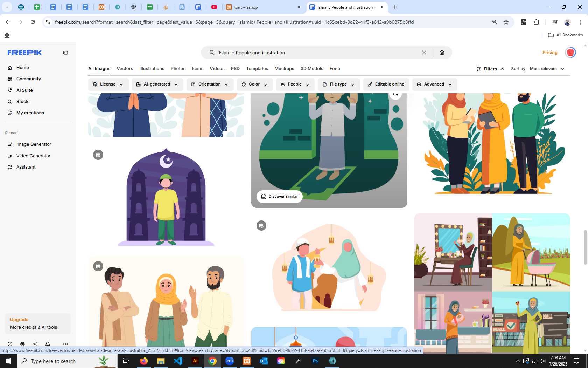Click Upgrade for more credits
The image size is (588, 368).
pyautogui.click(x=38, y=323)
